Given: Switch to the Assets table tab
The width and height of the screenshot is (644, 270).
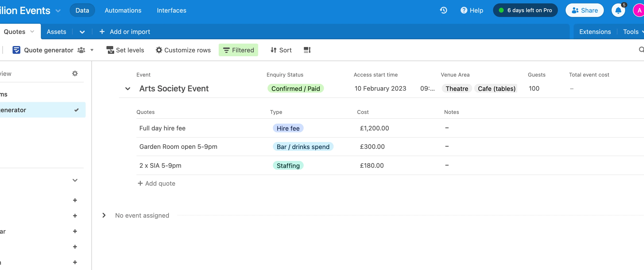Looking at the screenshot, I should pos(57,32).
